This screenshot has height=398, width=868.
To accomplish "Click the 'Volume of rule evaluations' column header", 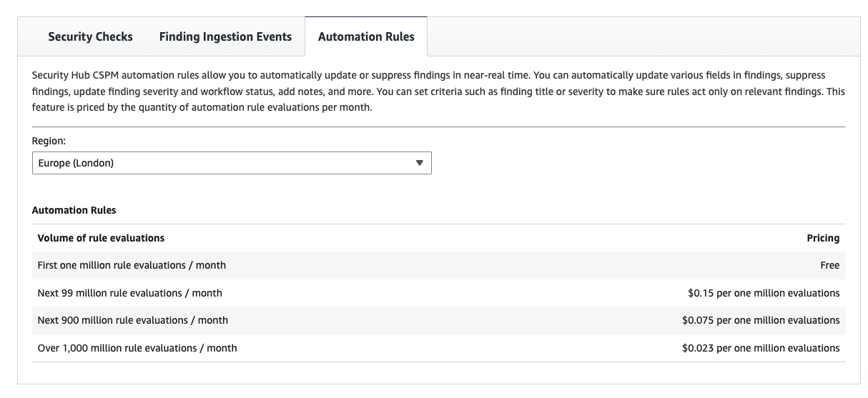I will click(x=101, y=238).
